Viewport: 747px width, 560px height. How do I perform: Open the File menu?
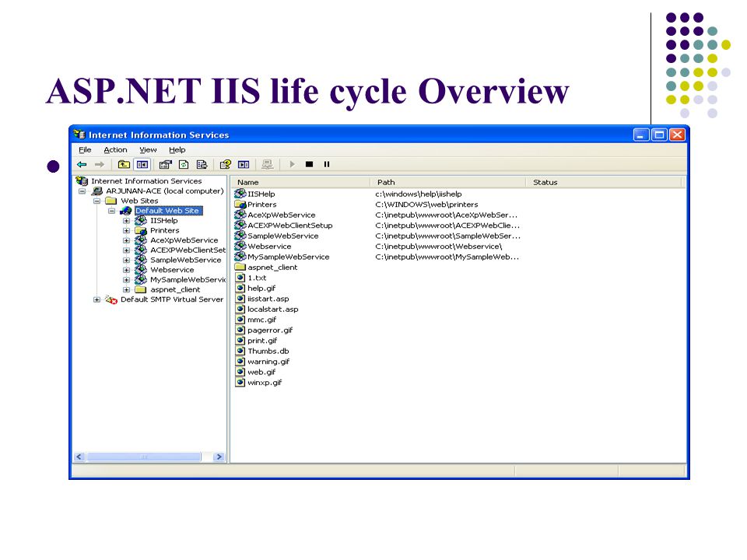pyautogui.click(x=85, y=149)
